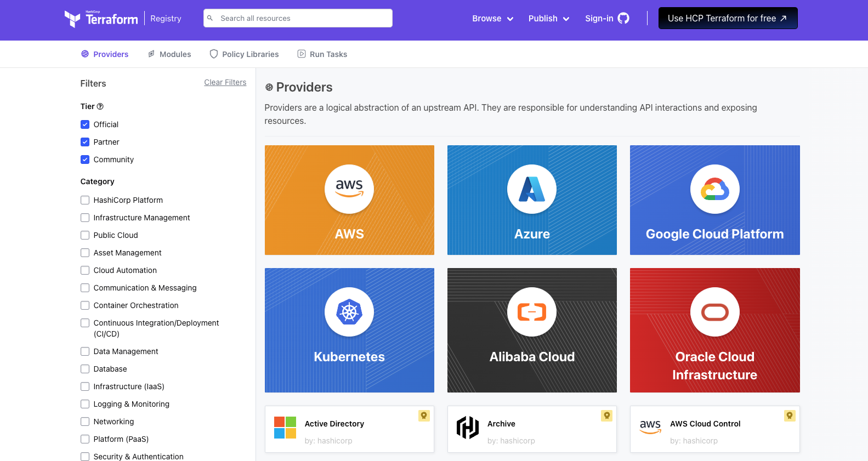Open the Publish dropdown menu
This screenshot has height=461, width=868.
[x=549, y=18]
